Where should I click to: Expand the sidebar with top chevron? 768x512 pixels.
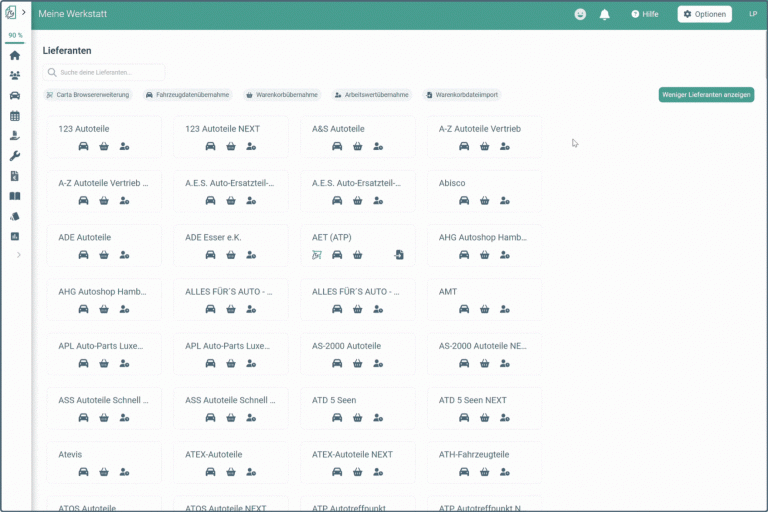24,13
